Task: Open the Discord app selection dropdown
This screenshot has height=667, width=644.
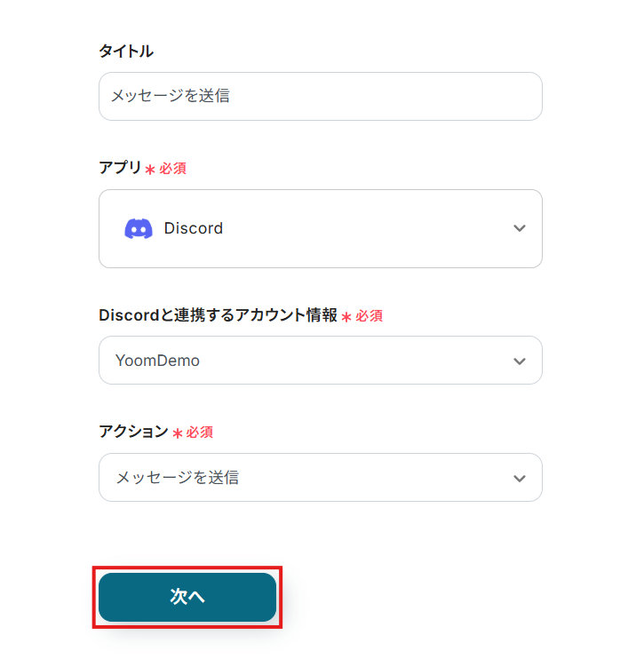Action: (x=320, y=228)
